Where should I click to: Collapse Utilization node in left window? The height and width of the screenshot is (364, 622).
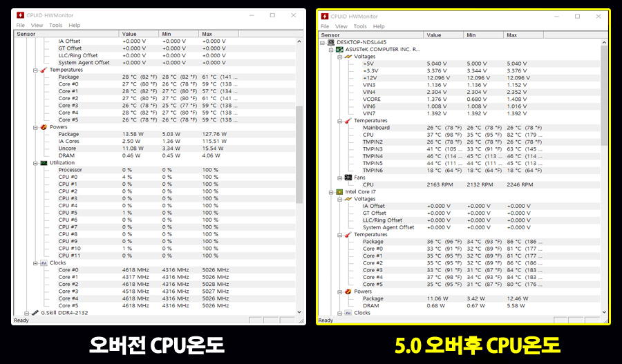coord(35,163)
